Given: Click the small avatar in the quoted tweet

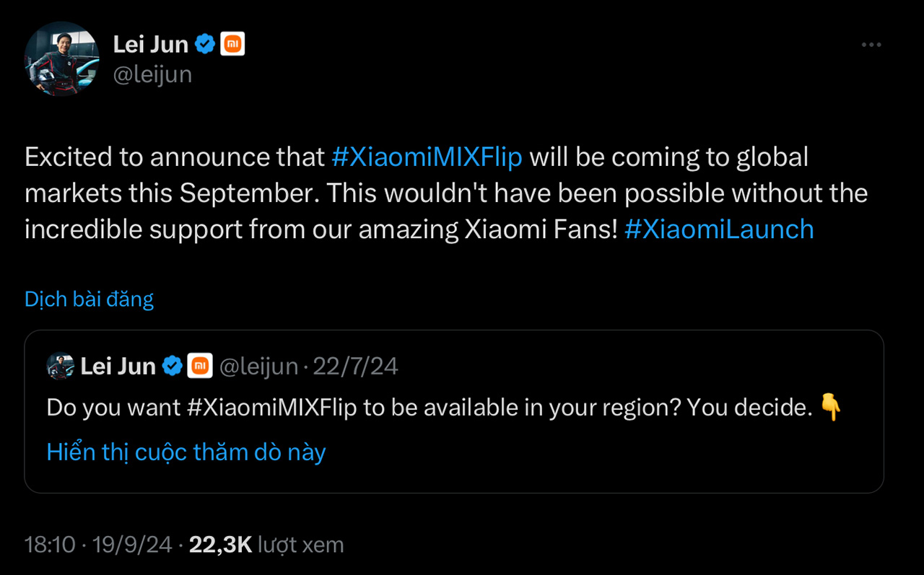Looking at the screenshot, I should coord(61,366).
